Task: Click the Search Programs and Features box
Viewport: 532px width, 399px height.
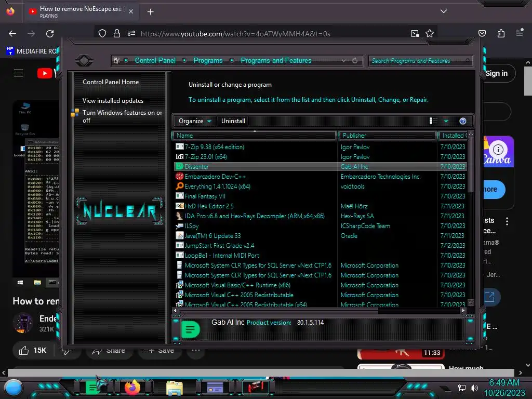Action: click(420, 61)
